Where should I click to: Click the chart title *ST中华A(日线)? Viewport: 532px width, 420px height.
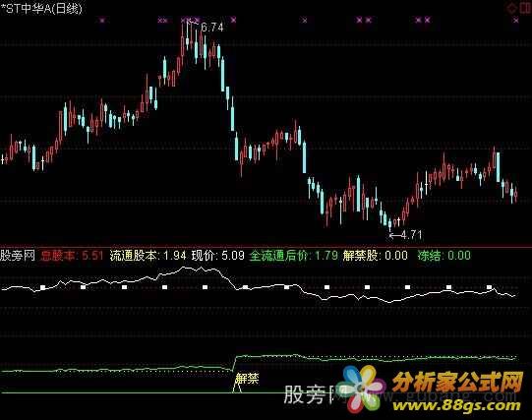(41, 9)
